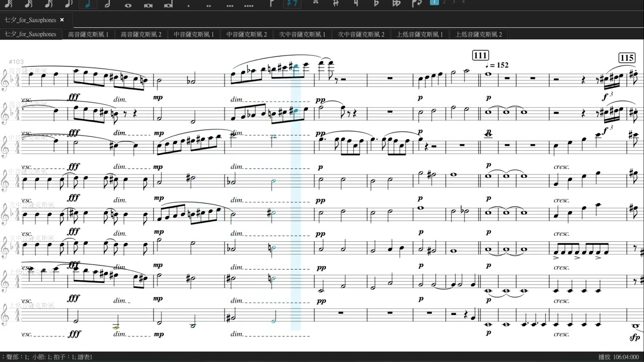
Task: Toggle the rest input button
Action: tap(291, 4)
